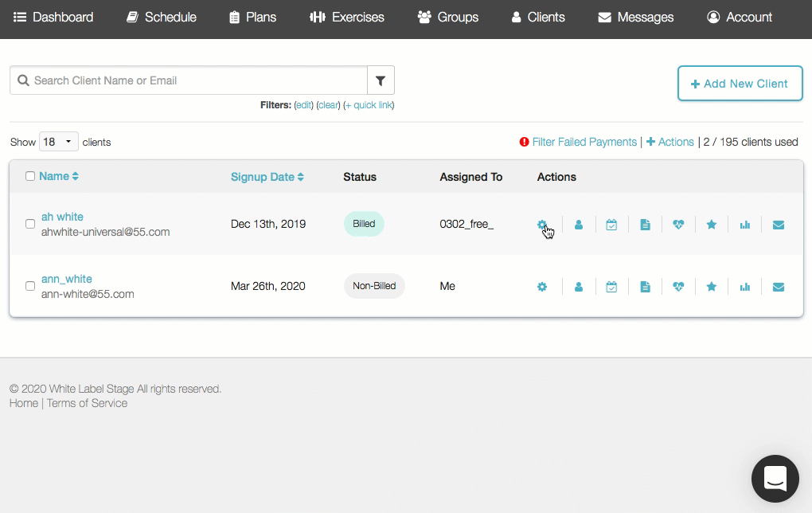812x513 pixels.
Task: Open ann_white client name link
Action: (67, 279)
